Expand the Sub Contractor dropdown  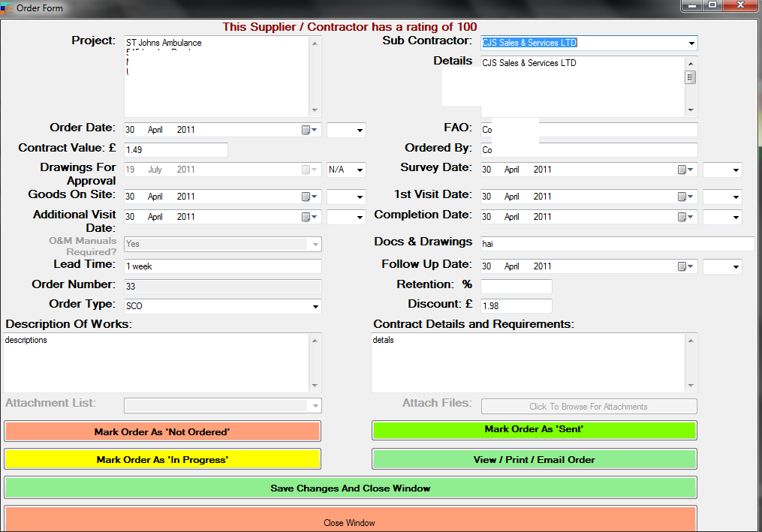(691, 44)
